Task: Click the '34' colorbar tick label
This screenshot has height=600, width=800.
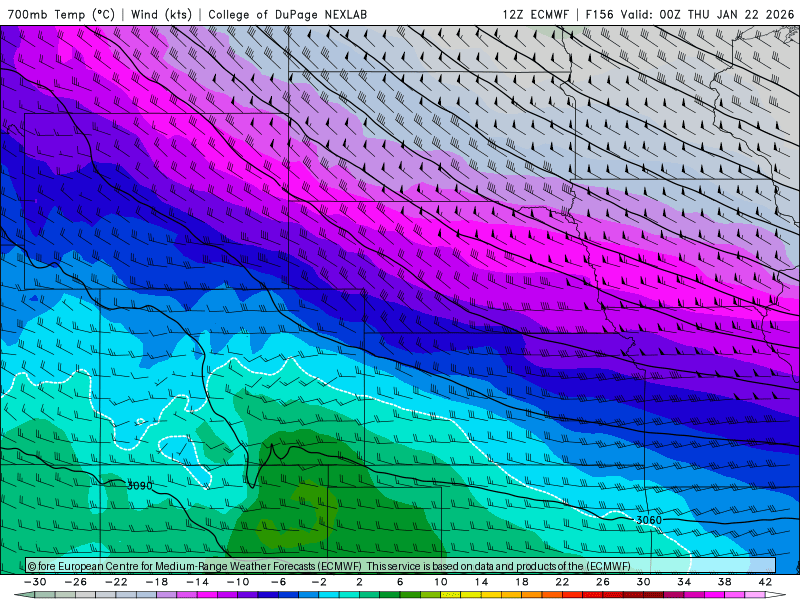Action: click(x=684, y=582)
